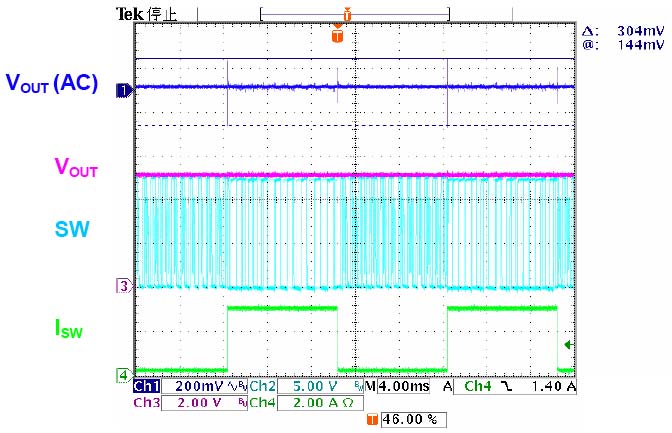
Task: Click the cyan SW label
Action: [x=72, y=229]
